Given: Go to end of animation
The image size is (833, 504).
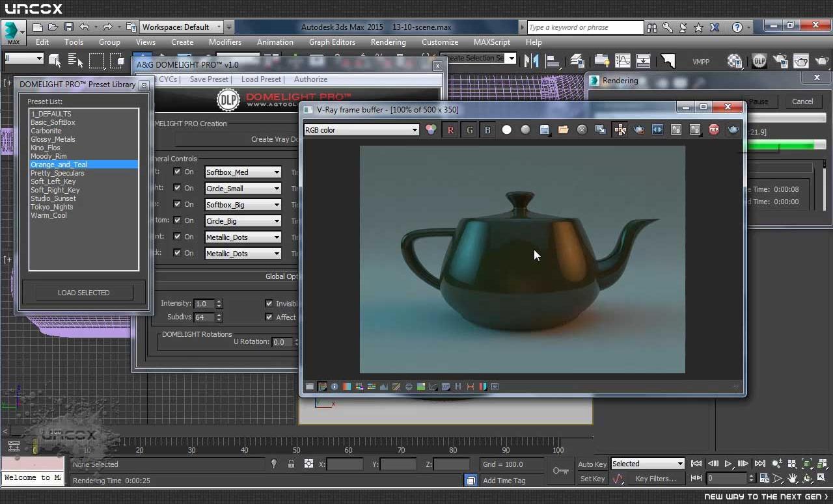Looking at the screenshot, I should (759, 464).
